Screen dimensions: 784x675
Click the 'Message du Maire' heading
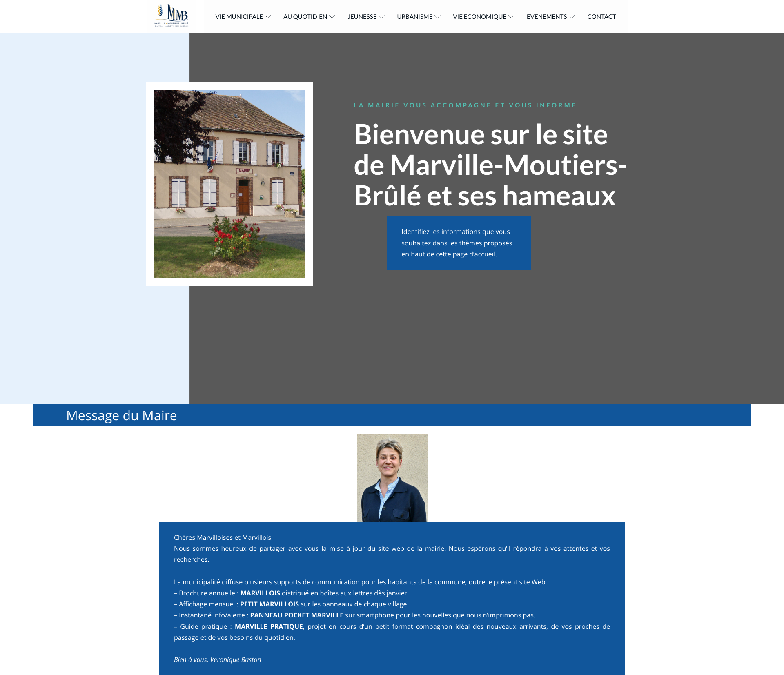(x=121, y=415)
